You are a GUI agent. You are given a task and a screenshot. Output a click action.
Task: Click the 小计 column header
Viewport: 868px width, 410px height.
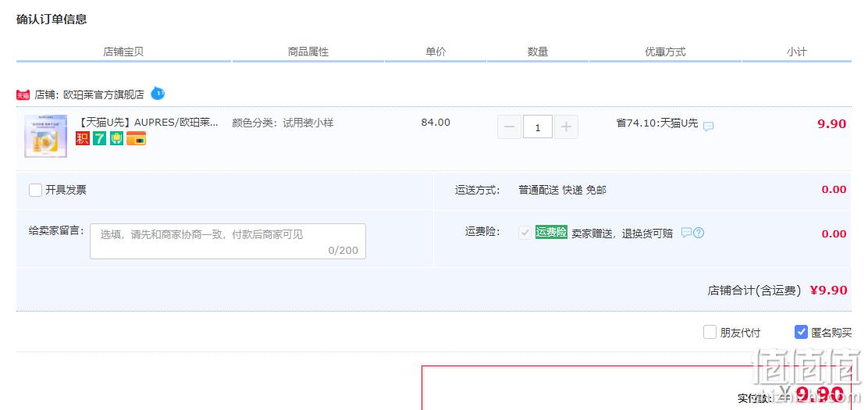tap(797, 52)
